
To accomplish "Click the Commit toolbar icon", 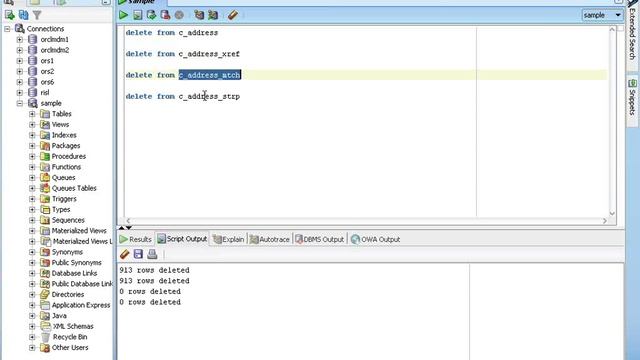I will [x=151, y=15].
